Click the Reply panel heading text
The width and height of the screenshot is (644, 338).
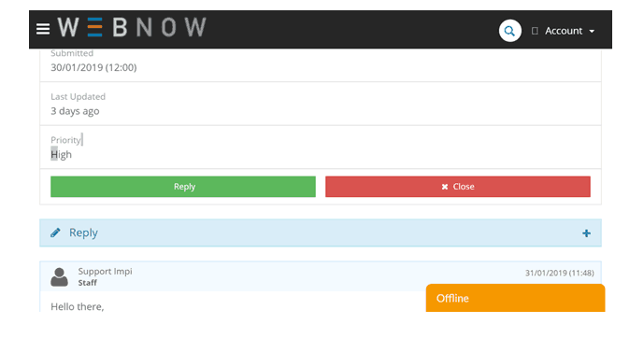(x=83, y=232)
